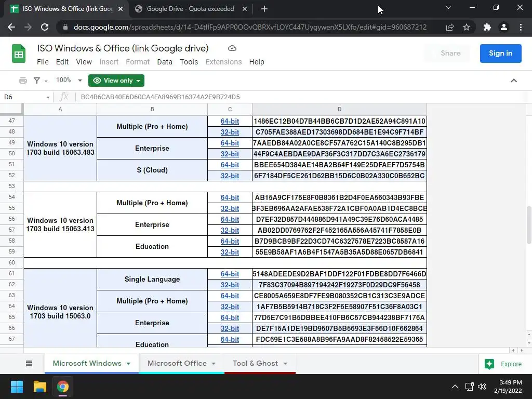Select cell 'Windows 10 version 1703 build 15063.413'
532x399 pixels.
[60, 224]
